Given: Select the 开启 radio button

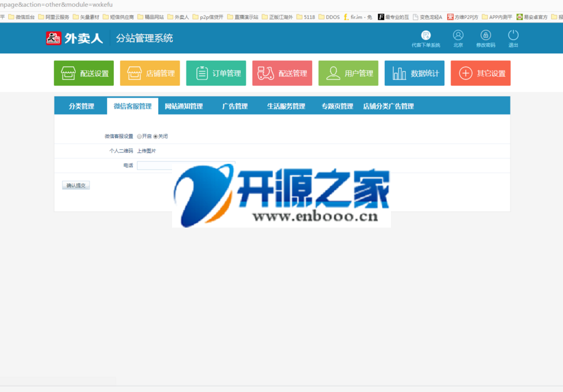Looking at the screenshot, I should coord(139,136).
